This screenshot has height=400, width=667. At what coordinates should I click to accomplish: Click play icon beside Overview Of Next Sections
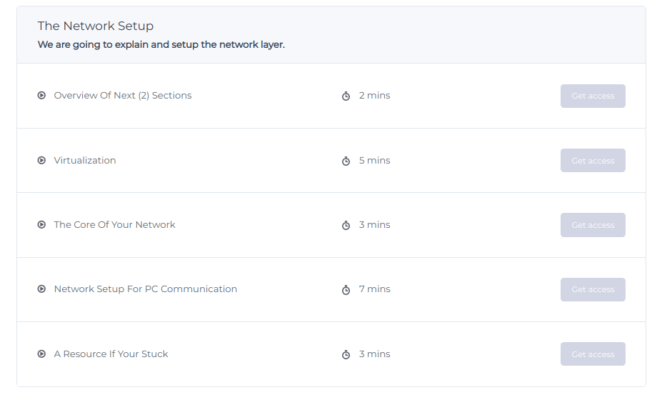[x=42, y=96]
